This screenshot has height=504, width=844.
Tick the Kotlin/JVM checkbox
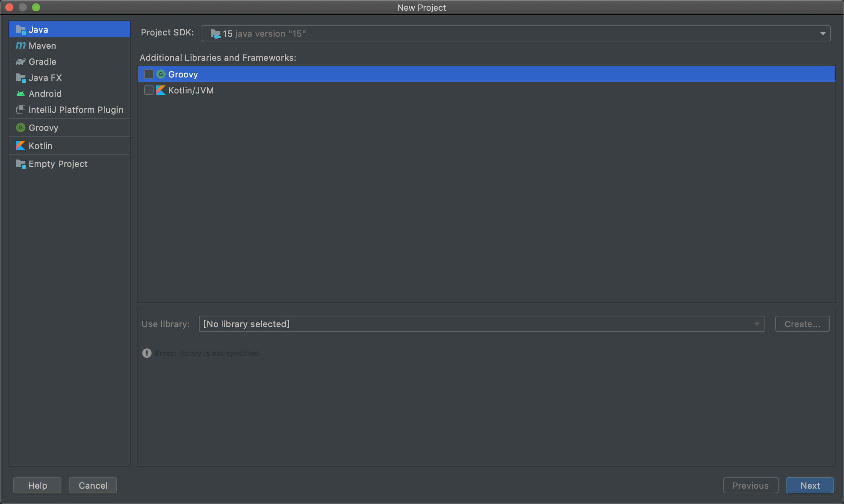tap(149, 90)
